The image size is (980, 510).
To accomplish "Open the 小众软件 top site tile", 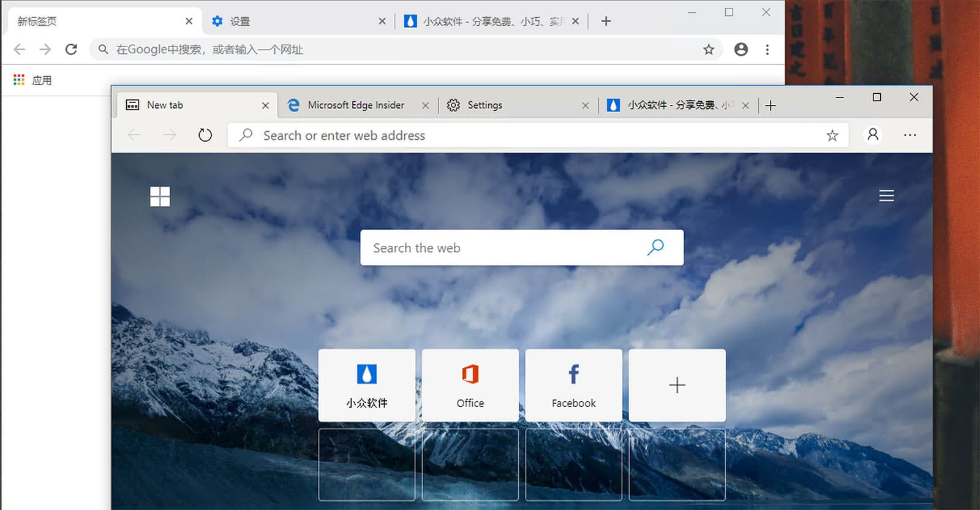I will 367,385.
